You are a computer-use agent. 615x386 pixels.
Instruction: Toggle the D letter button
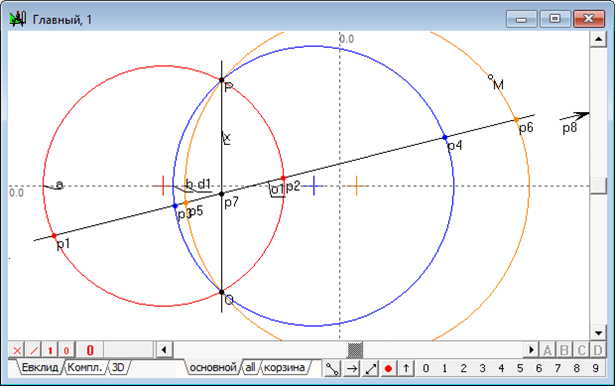pos(597,350)
